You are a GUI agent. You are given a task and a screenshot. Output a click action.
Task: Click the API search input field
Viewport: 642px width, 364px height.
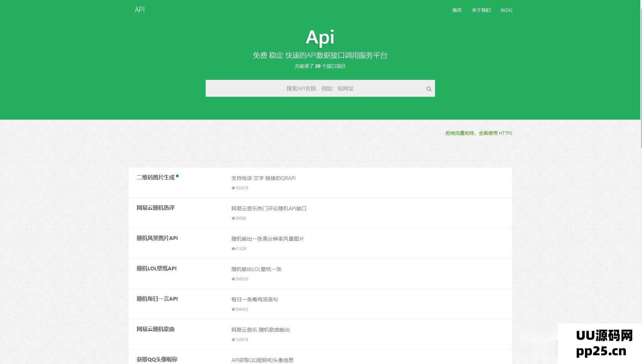(x=320, y=88)
